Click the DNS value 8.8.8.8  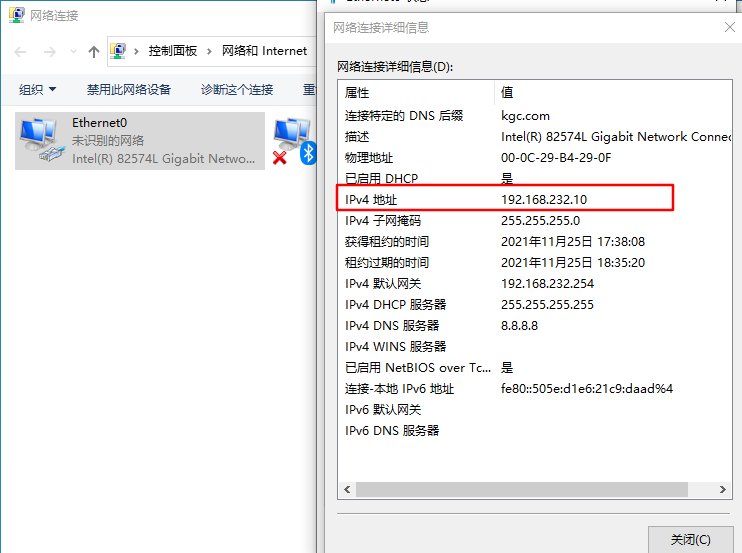click(519, 325)
